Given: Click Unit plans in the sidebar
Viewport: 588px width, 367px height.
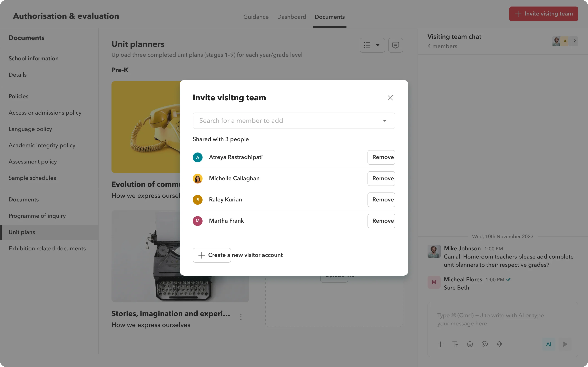Looking at the screenshot, I should [x=22, y=232].
